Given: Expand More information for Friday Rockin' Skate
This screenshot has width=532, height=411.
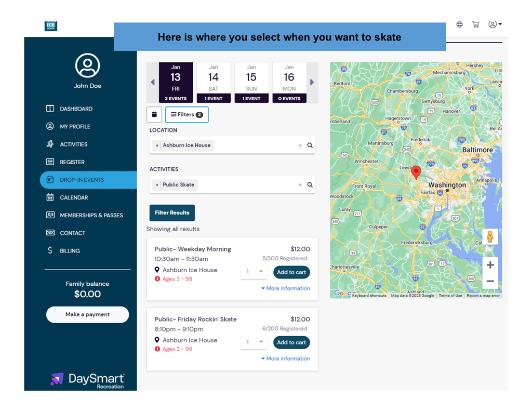Looking at the screenshot, I should coord(286,359).
